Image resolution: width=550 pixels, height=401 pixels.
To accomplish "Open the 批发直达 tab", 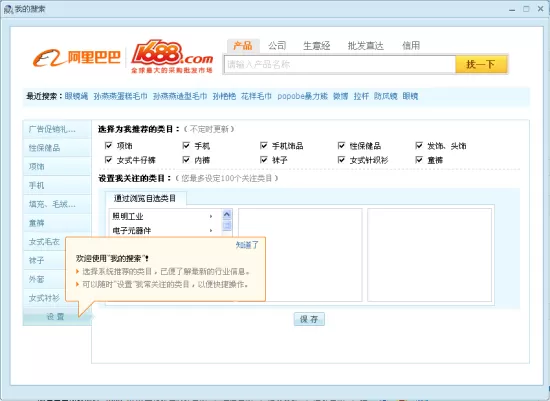I will point(365,46).
